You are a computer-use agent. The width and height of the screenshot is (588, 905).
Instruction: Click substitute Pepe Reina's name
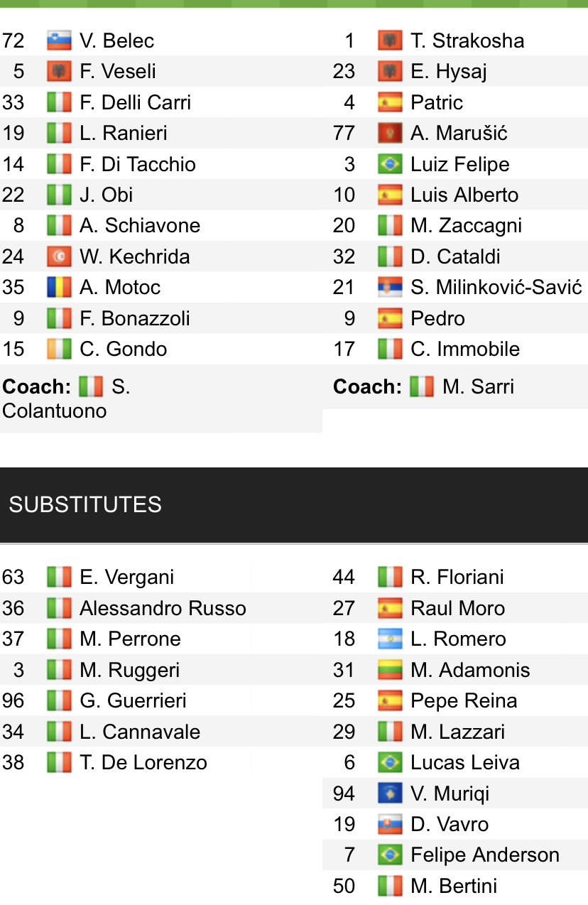[x=463, y=700]
